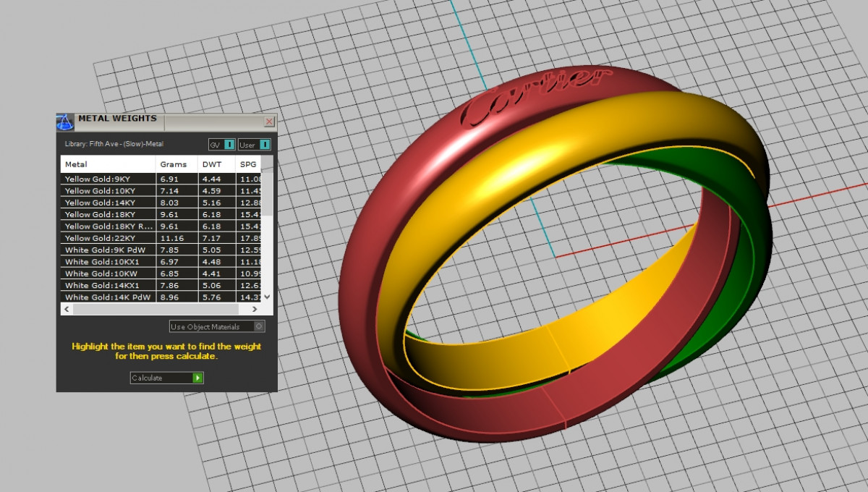868x492 pixels.
Task: Click the green arrow on Calculate
Action: pyautogui.click(x=197, y=378)
